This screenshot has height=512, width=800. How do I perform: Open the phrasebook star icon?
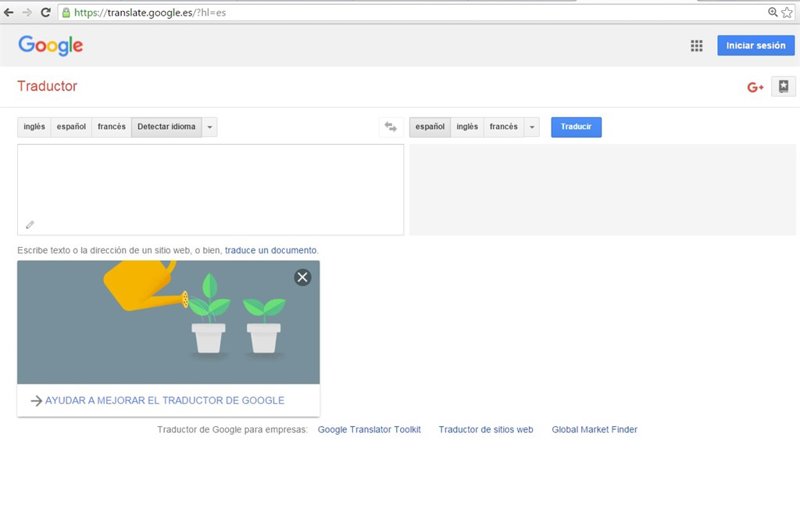click(x=784, y=87)
